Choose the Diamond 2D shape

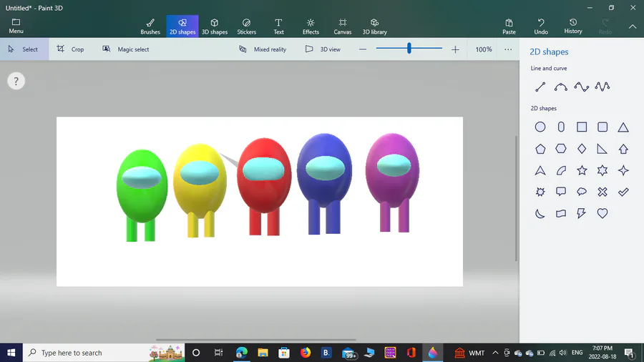(x=582, y=149)
